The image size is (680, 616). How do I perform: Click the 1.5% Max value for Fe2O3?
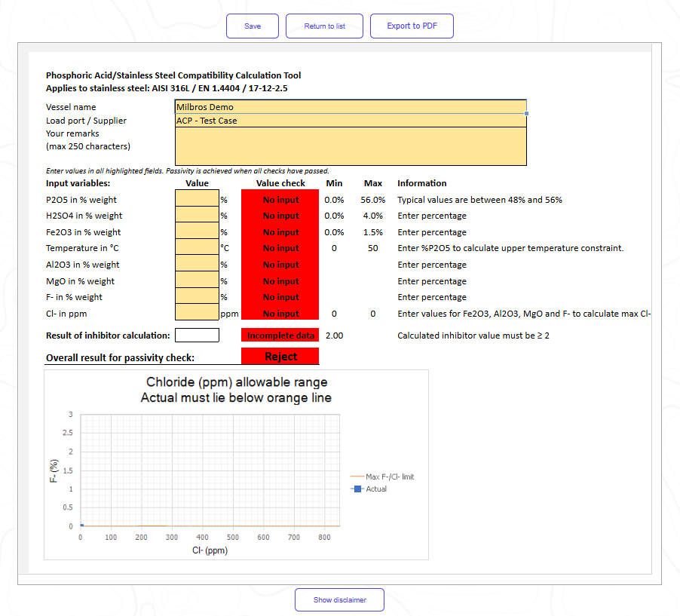point(373,232)
